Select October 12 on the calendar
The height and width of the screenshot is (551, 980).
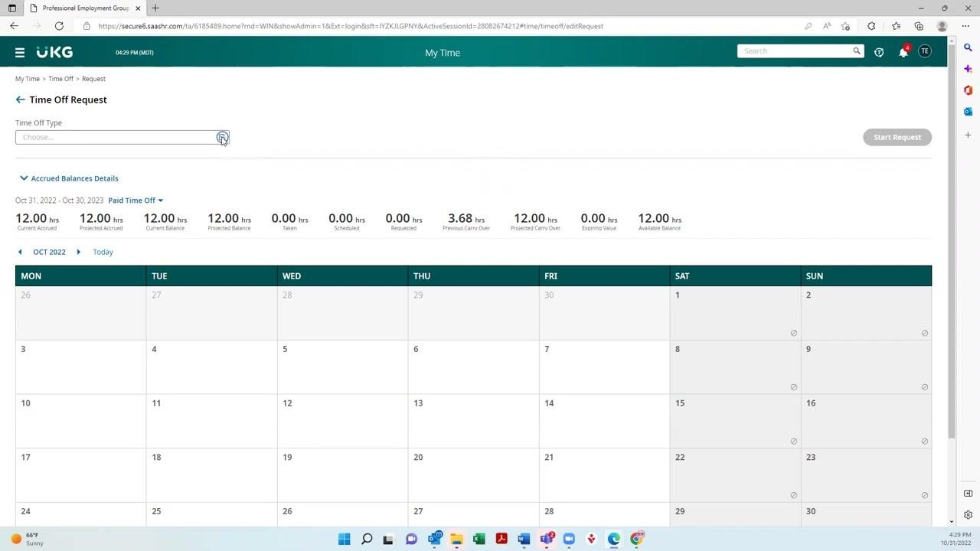pos(342,421)
